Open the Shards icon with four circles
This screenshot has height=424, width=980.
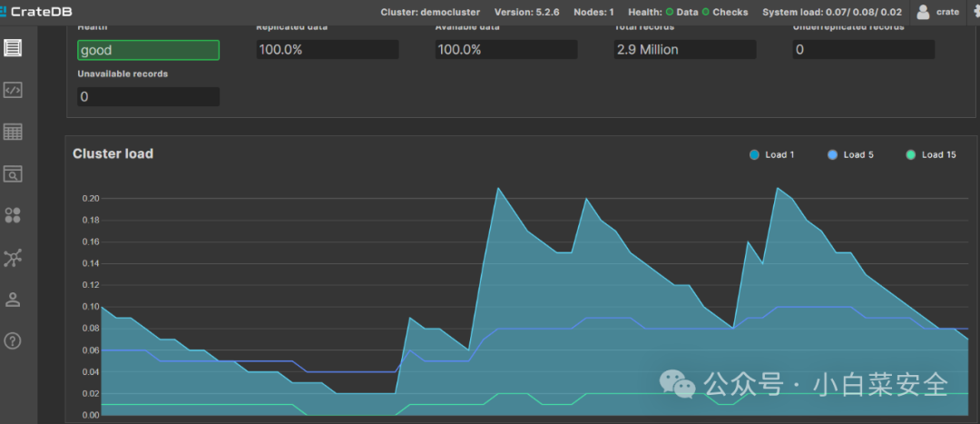coord(13,216)
